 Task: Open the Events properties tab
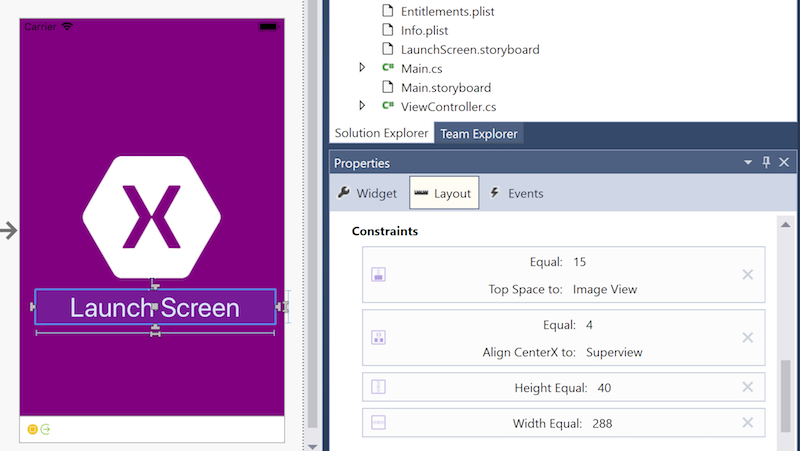pyautogui.click(x=516, y=193)
